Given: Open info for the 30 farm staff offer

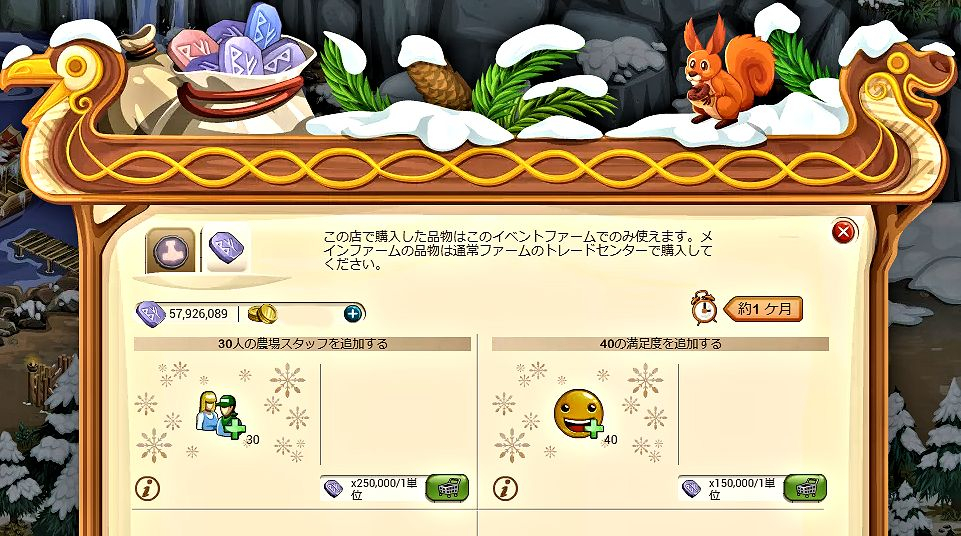Looking at the screenshot, I should pos(147,489).
